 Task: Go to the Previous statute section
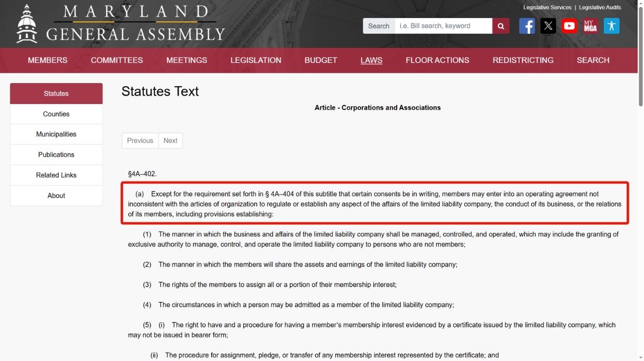[x=140, y=141]
